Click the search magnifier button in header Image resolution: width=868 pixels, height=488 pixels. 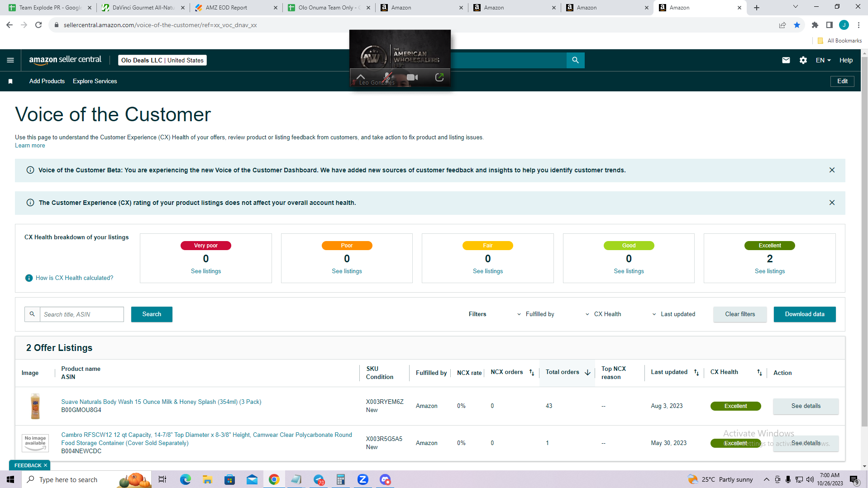(575, 60)
